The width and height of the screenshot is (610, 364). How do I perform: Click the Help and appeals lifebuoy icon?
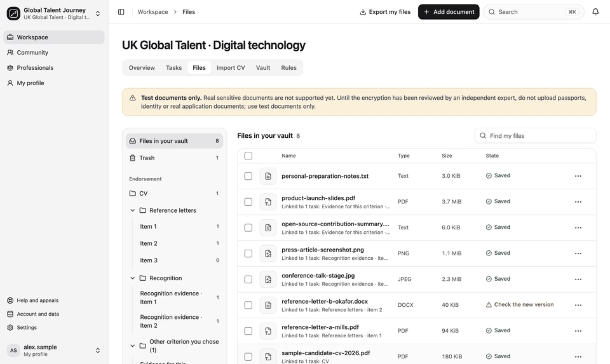pos(10,300)
